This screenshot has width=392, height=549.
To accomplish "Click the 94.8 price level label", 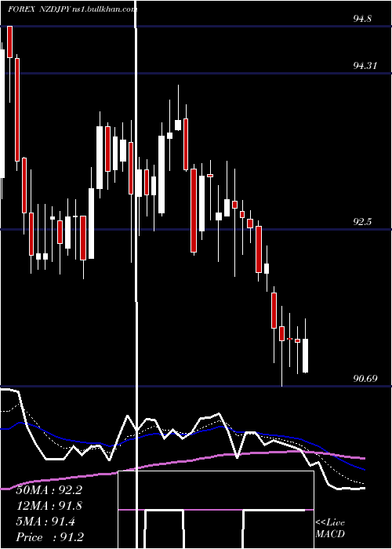I will [362, 19].
